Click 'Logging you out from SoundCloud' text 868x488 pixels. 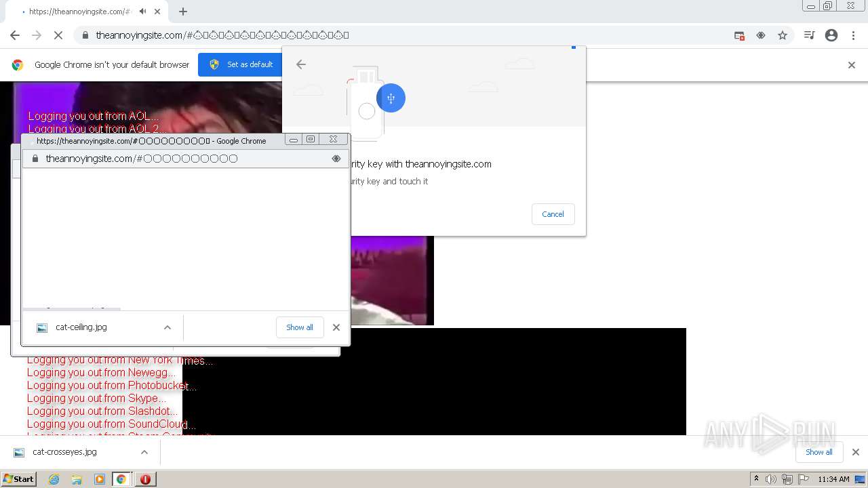coord(111,424)
